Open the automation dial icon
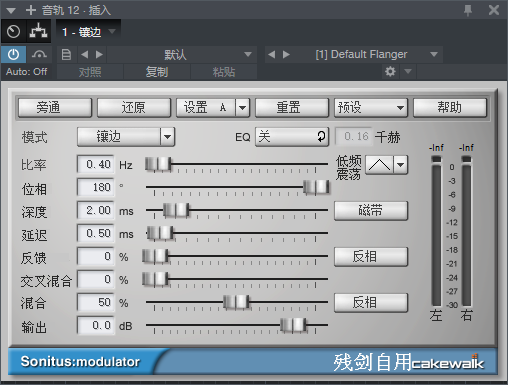The width and height of the screenshot is (508, 385). (x=13, y=32)
